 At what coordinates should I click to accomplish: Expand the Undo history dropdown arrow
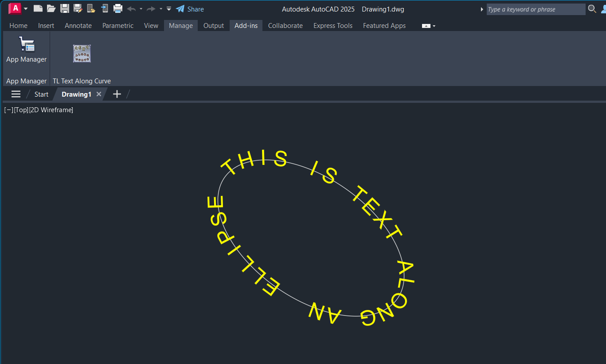[141, 9]
